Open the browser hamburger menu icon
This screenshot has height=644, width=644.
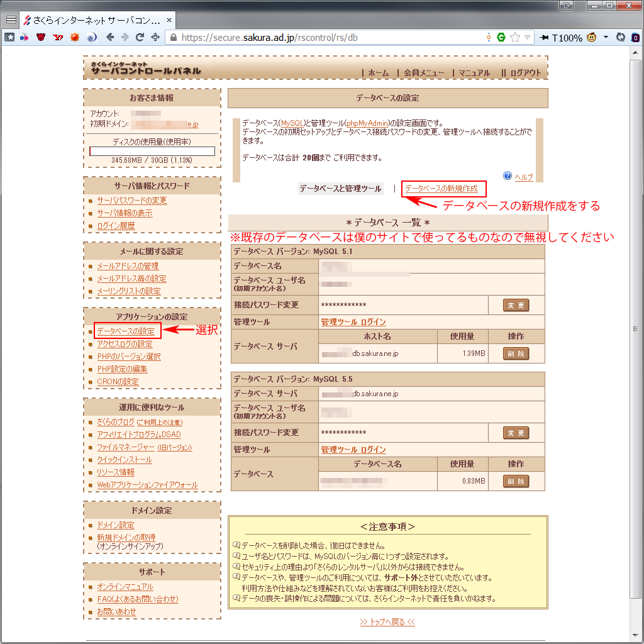pyautogui.click(x=11, y=19)
